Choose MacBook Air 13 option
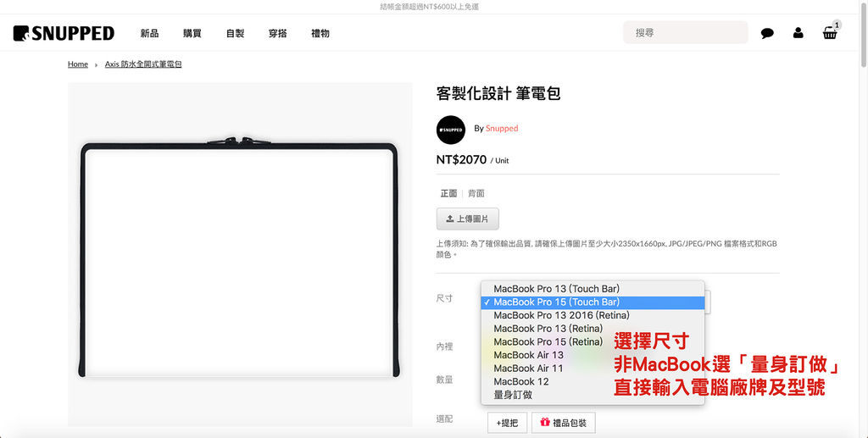 593,355
